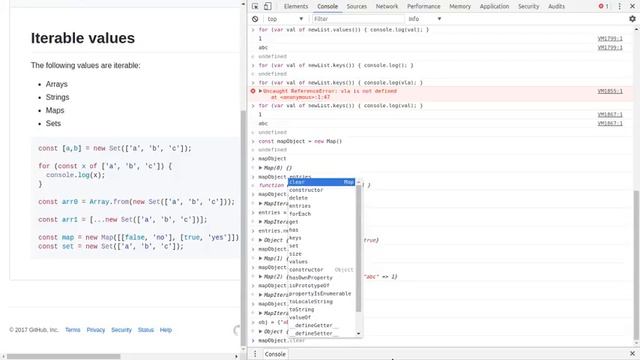Viewport: 640px width, 360px height.
Task: Click 'const mapObject = new Map()' console line
Action: pyautogui.click(x=300, y=141)
